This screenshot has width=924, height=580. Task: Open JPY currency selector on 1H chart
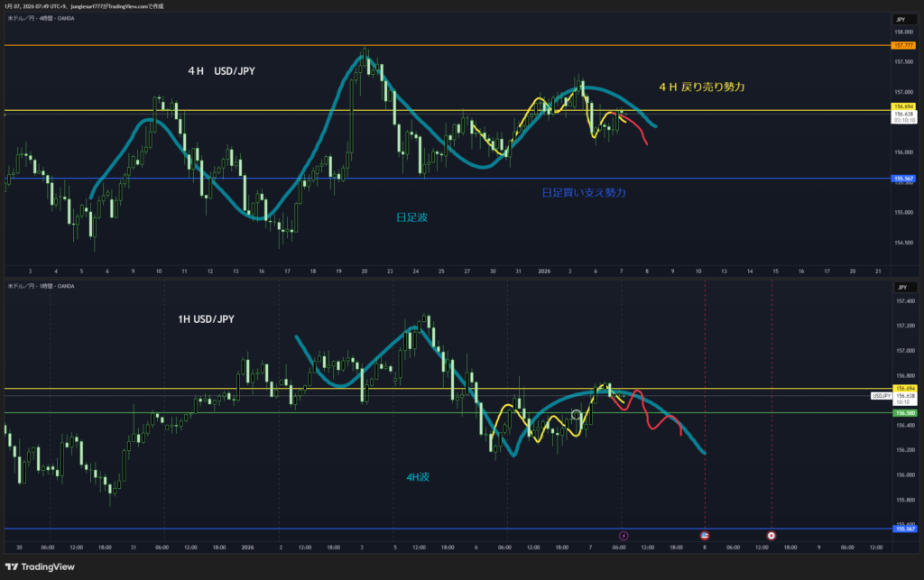coord(902,288)
